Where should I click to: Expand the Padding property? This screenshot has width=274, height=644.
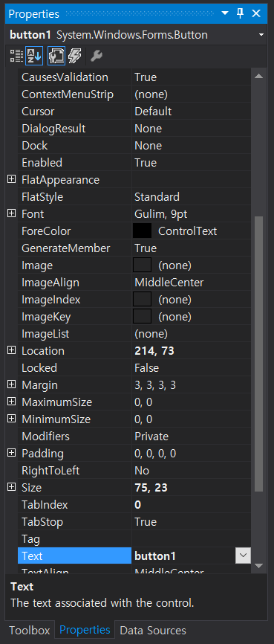coord(11,453)
